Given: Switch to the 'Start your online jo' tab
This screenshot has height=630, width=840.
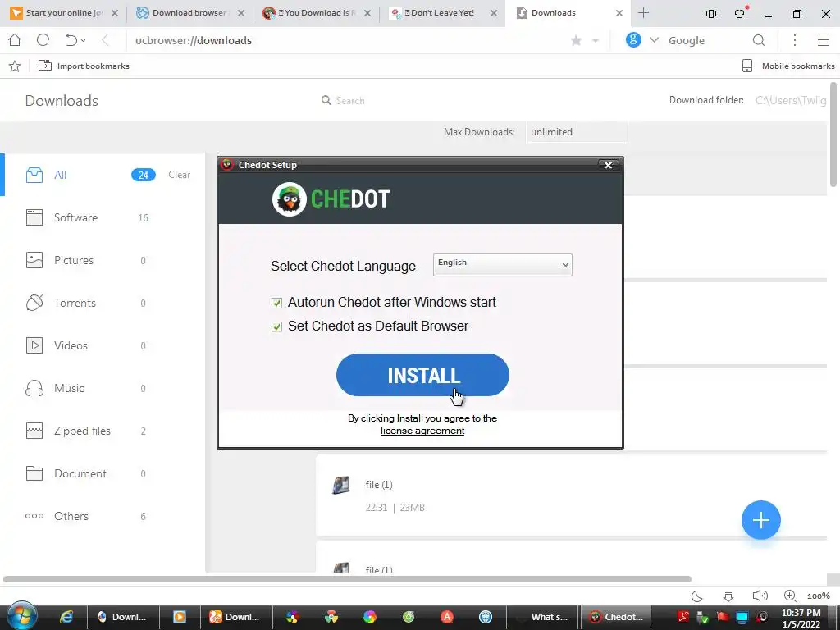Looking at the screenshot, I should tap(63, 13).
